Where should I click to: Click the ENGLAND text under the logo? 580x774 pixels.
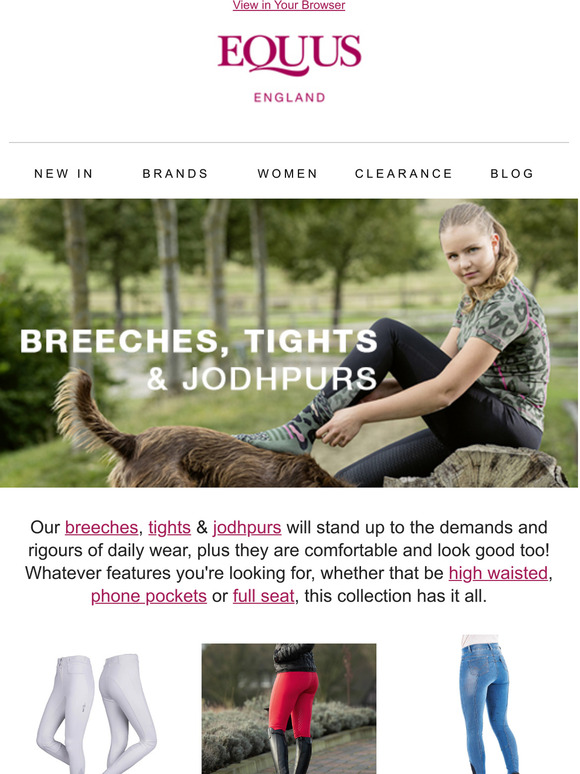289,98
